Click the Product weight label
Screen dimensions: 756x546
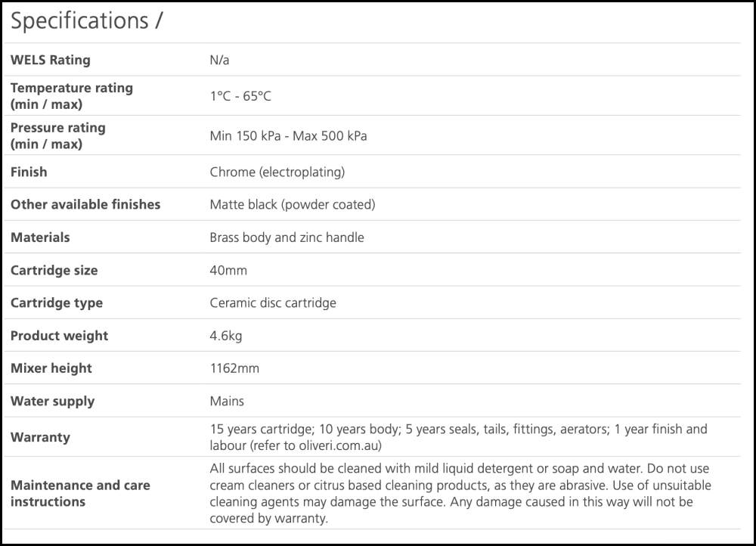click(59, 336)
